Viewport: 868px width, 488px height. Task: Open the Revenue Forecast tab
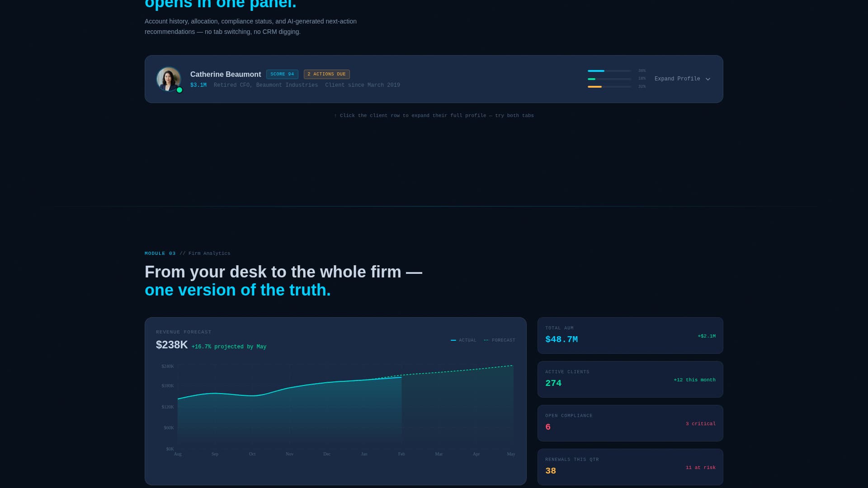184,332
